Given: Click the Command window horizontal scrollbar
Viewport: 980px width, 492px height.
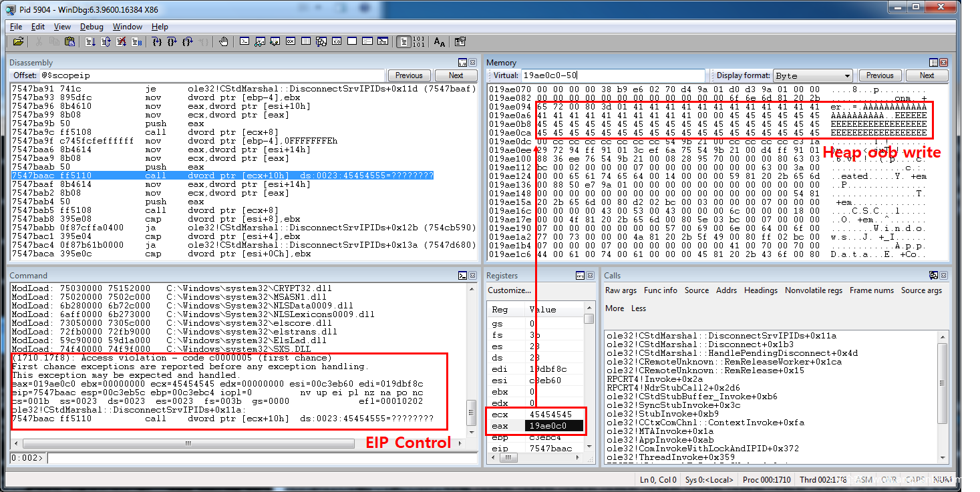Looking at the screenshot, I should coord(234,443).
